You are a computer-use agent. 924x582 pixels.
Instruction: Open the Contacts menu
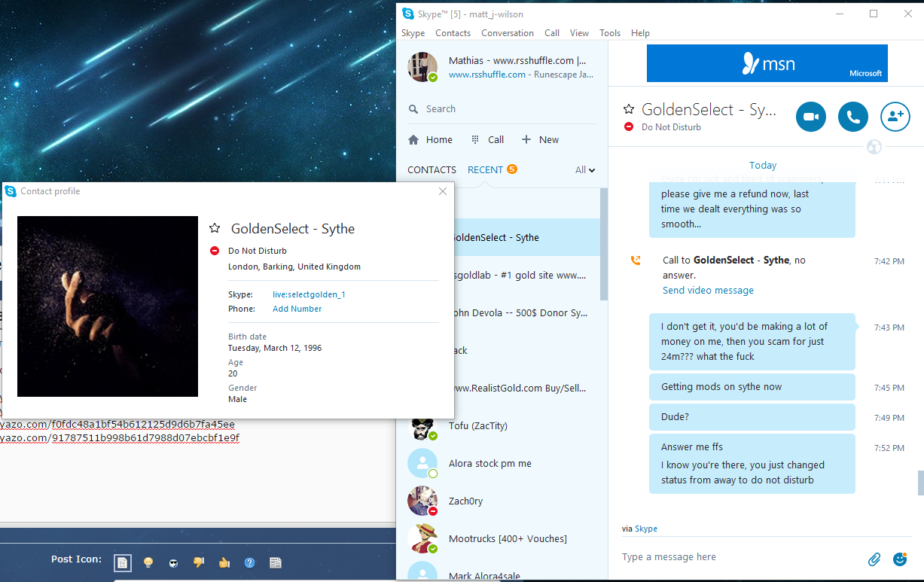click(x=453, y=33)
